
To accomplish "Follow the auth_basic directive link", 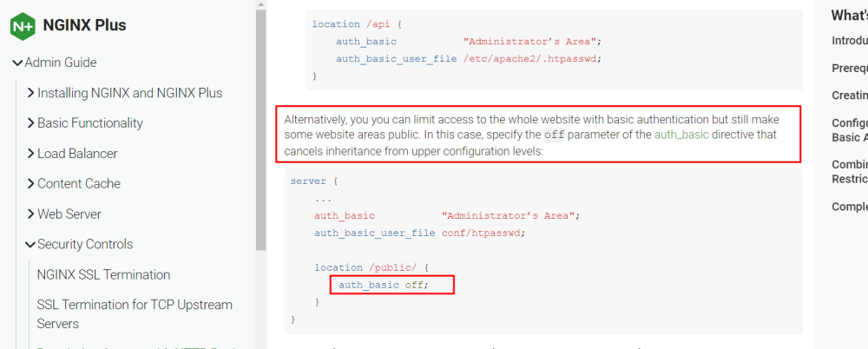I will point(681,135).
